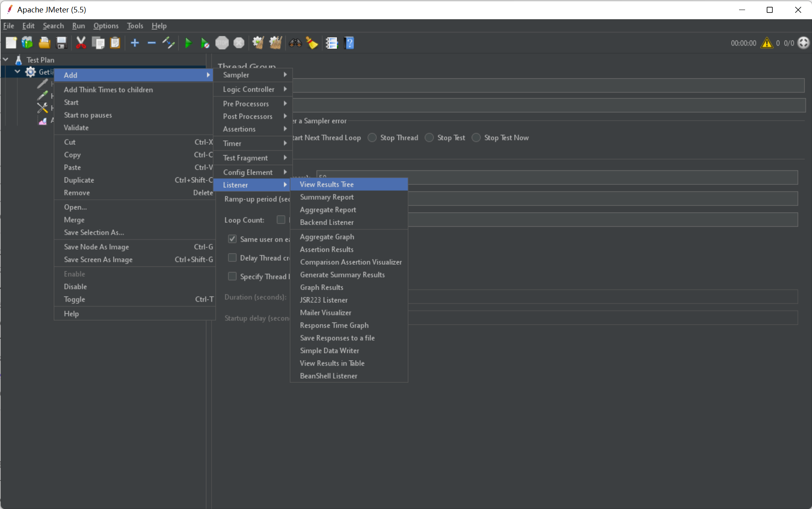Click the Duration seconds input field
812x509 pixels.
click(x=603, y=297)
